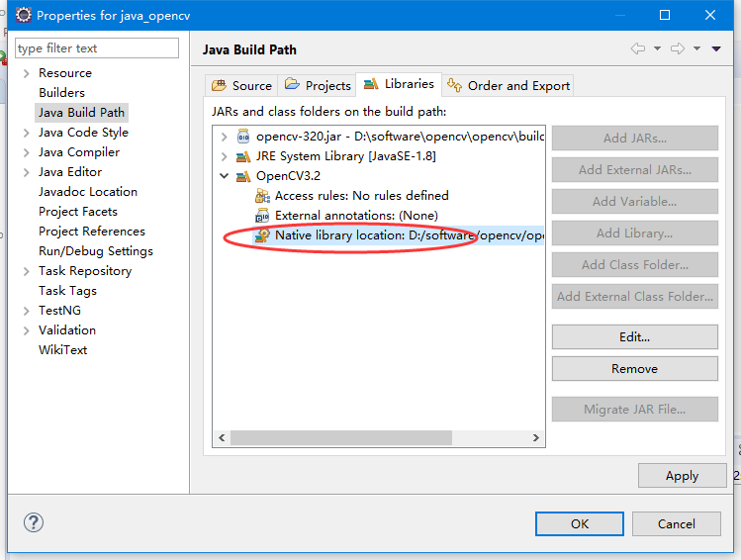
Task: Click the Access rules icon
Action: point(262,196)
